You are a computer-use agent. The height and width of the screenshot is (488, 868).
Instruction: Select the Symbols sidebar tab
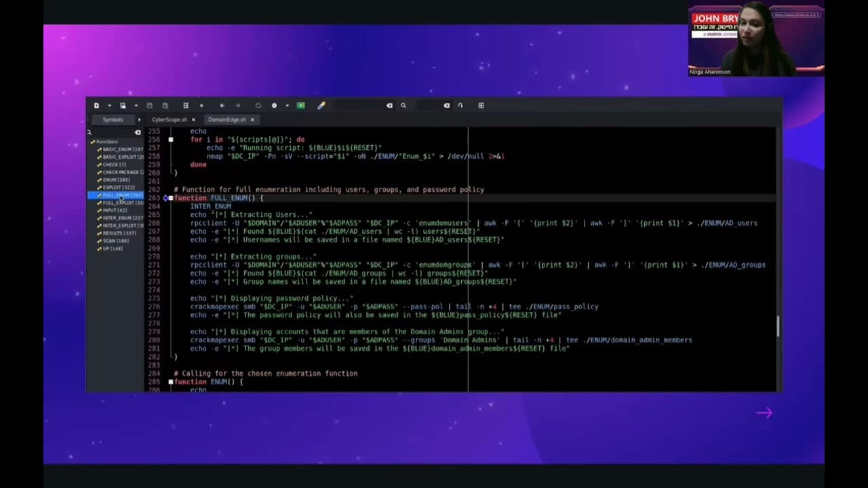point(113,120)
